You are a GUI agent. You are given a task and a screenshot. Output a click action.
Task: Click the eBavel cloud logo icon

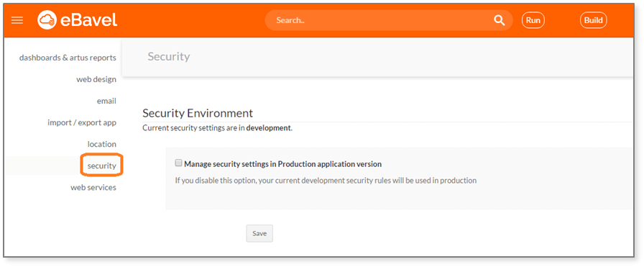click(47, 19)
